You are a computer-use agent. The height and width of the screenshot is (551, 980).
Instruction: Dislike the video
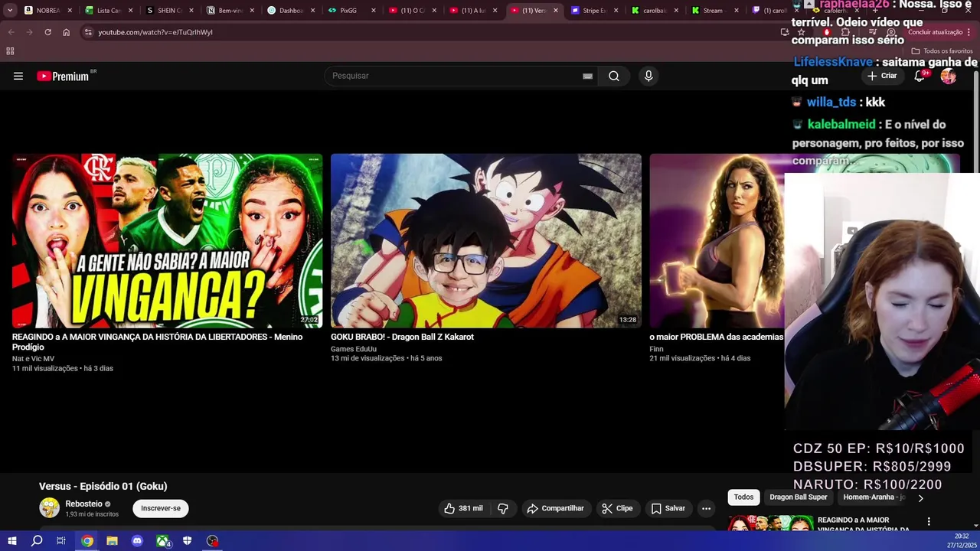point(503,508)
